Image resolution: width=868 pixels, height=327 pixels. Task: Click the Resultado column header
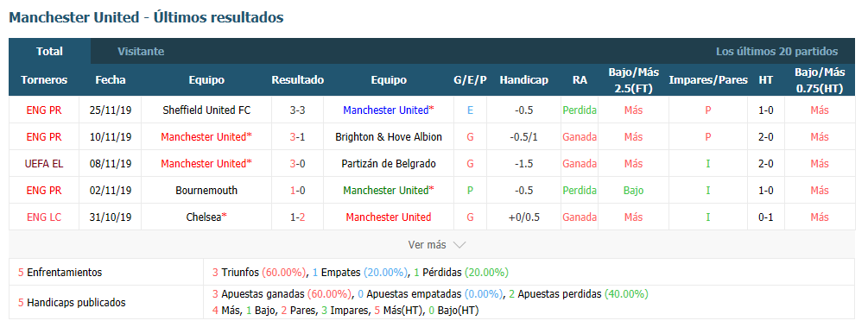[x=297, y=79]
